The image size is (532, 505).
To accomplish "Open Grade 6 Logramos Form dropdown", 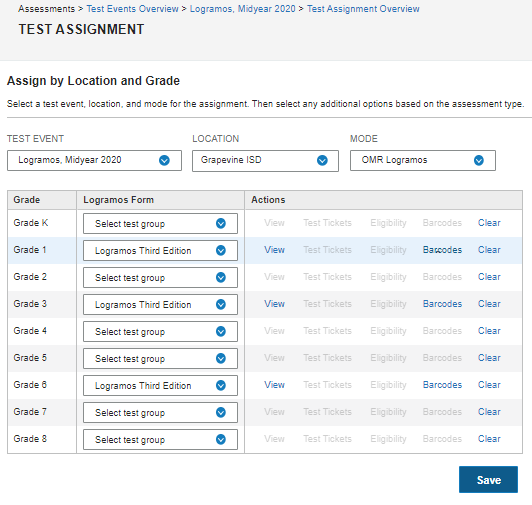I will (x=160, y=386).
